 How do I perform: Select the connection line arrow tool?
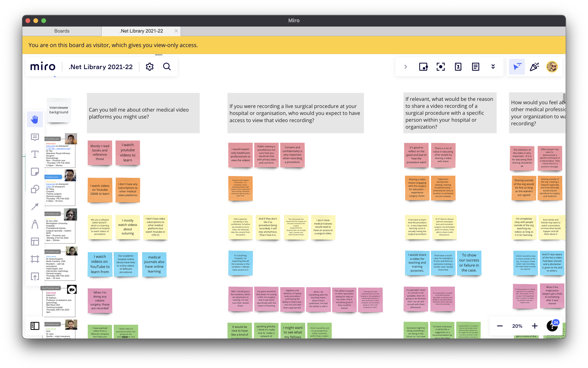click(35, 206)
